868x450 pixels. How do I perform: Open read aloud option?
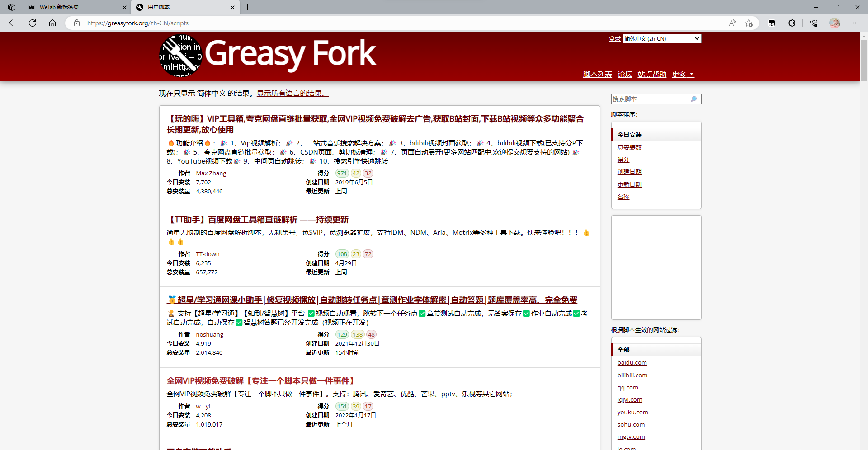(732, 23)
